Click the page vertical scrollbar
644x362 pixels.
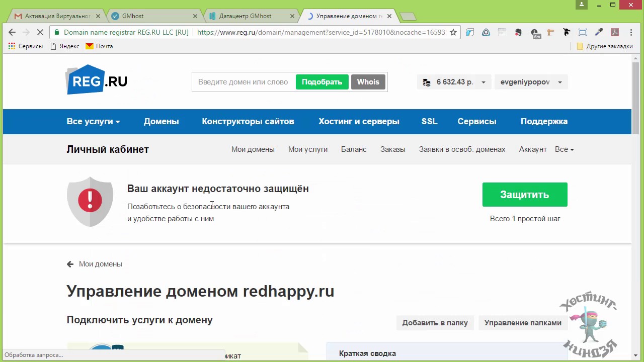click(x=636, y=99)
